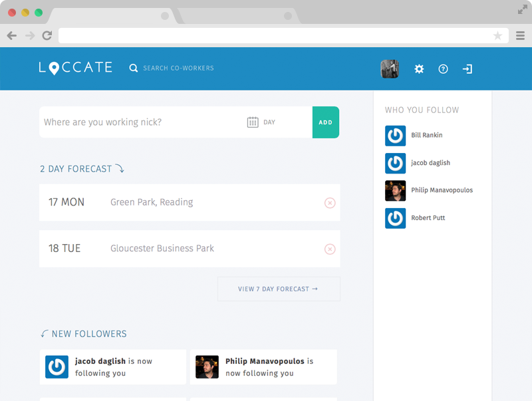Click Green Park, Reading location
Viewport: 532px width, 401px height.
(x=152, y=202)
